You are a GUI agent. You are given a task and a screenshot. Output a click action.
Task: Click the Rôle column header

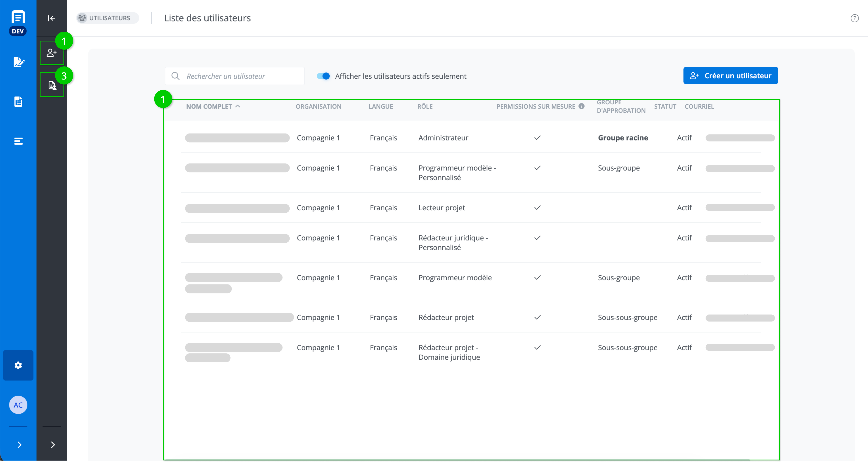click(x=425, y=106)
